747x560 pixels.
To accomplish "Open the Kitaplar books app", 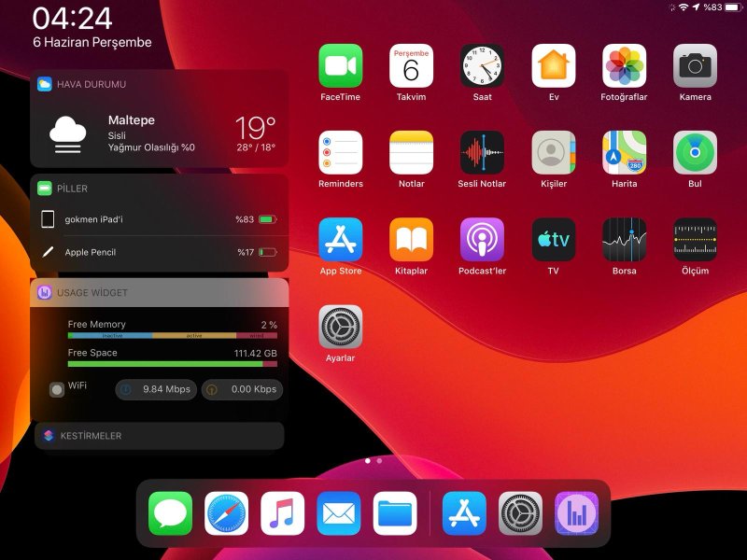I will (x=411, y=240).
